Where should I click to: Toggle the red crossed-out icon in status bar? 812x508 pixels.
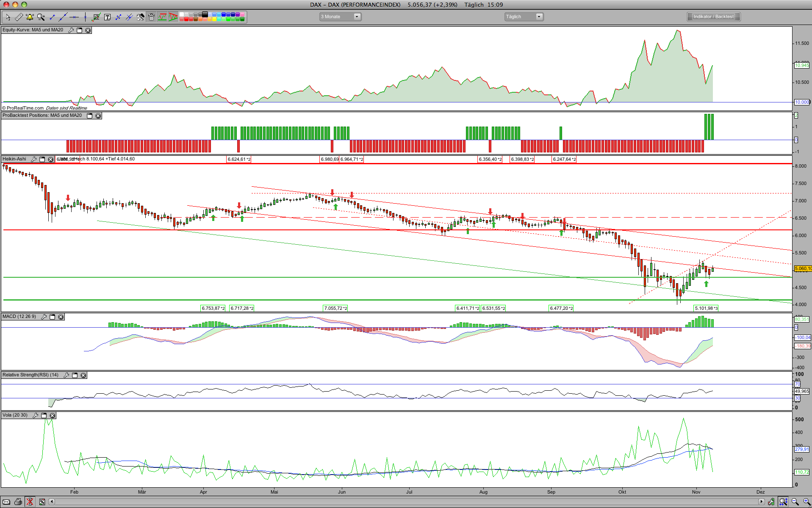tap(30, 502)
